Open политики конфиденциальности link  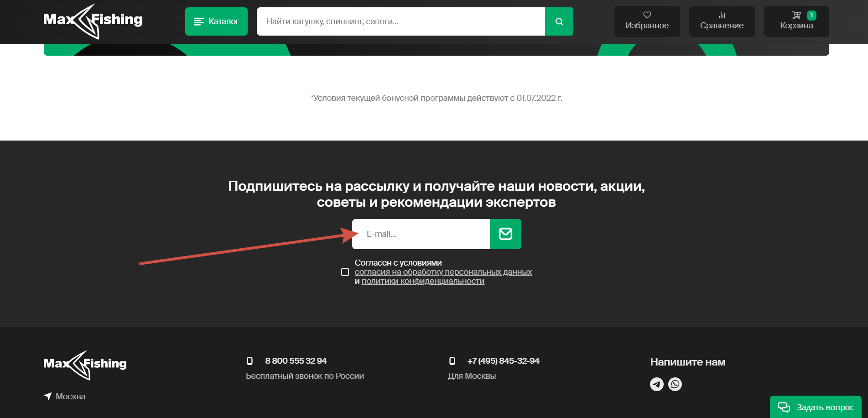(x=423, y=281)
